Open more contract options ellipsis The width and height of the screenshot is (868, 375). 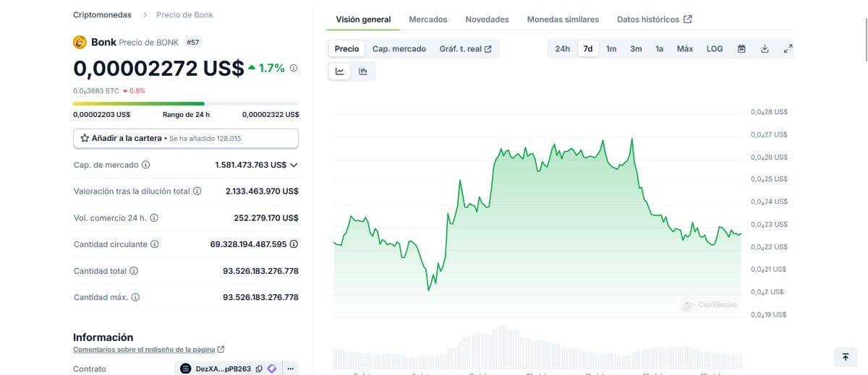(x=291, y=369)
